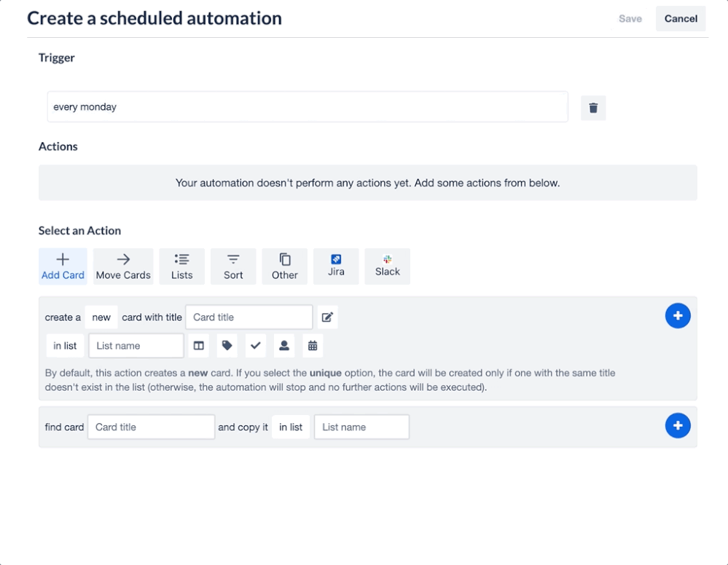Add a label using the tag icon
The width and height of the screenshot is (728, 565).
[227, 346]
